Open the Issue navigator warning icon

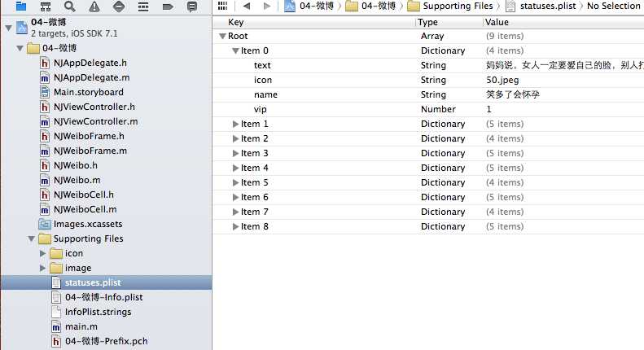coord(94,7)
